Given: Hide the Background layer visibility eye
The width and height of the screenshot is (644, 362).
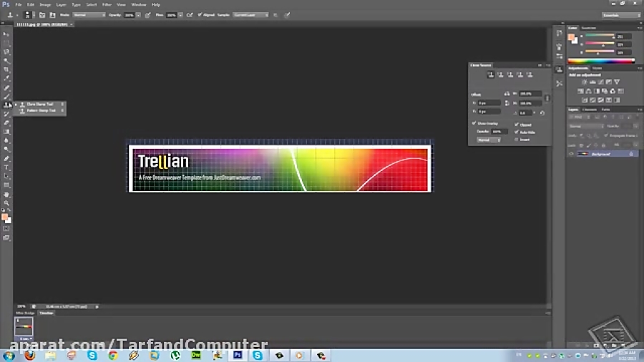Looking at the screenshot, I should coord(571,154).
